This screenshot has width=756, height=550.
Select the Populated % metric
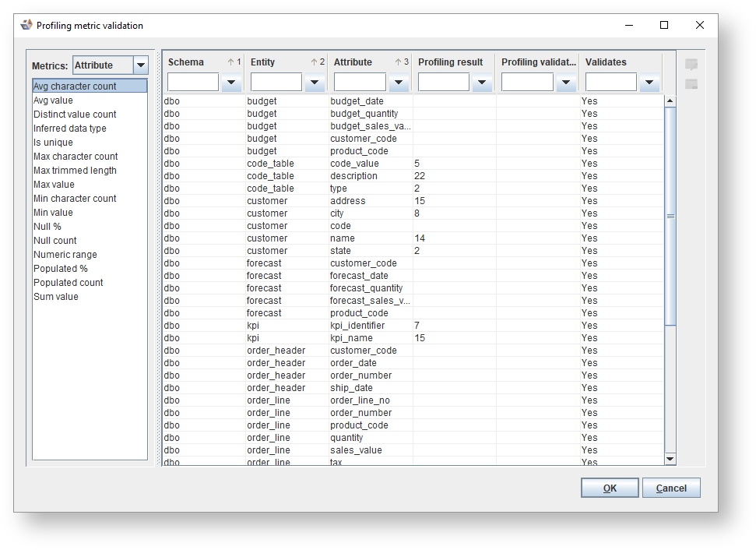click(x=90, y=268)
